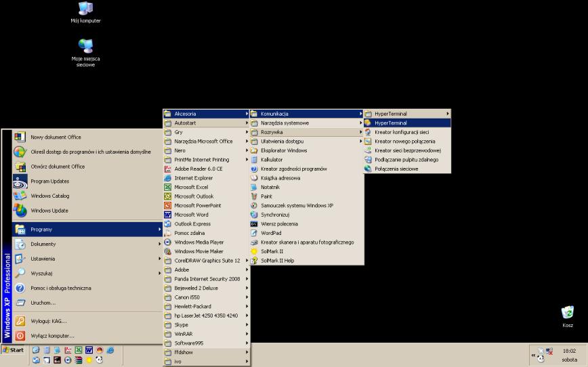
Task: Open Moje miejsca sieciowe desktop icon
Action: point(85,53)
